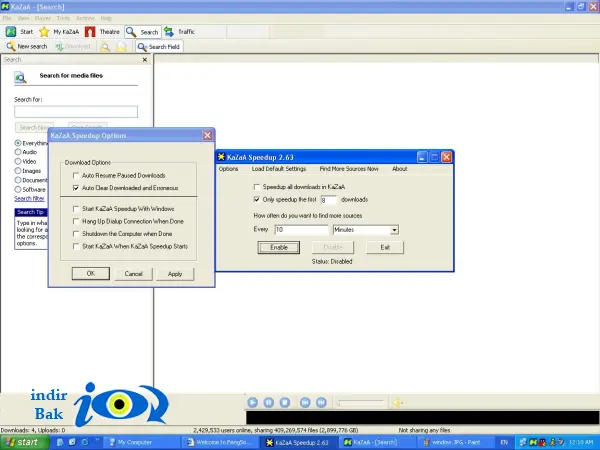Enable Start KaZaA When KaZaA Speedup Starts
The height and width of the screenshot is (450, 600).
76,246
